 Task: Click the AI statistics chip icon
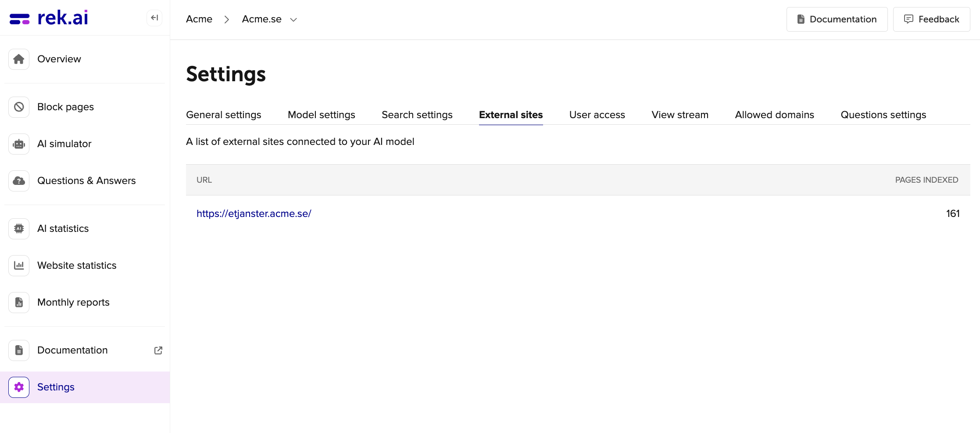point(19,228)
